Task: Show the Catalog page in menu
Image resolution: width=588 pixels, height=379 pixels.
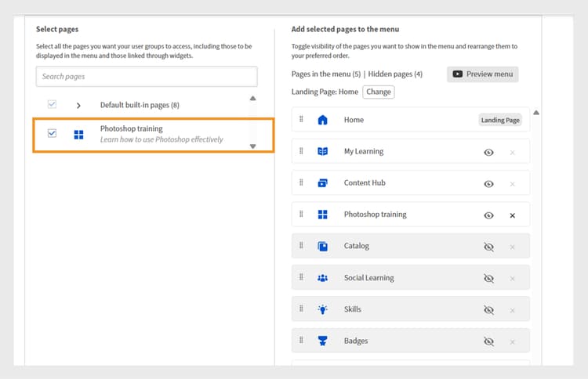Action: [488, 247]
